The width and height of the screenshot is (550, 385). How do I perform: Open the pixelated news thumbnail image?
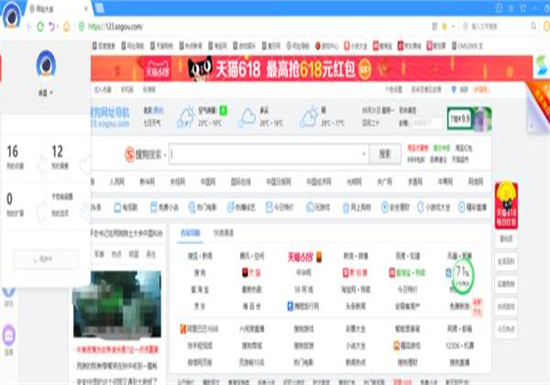pyautogui.click(x=117, y=304)
